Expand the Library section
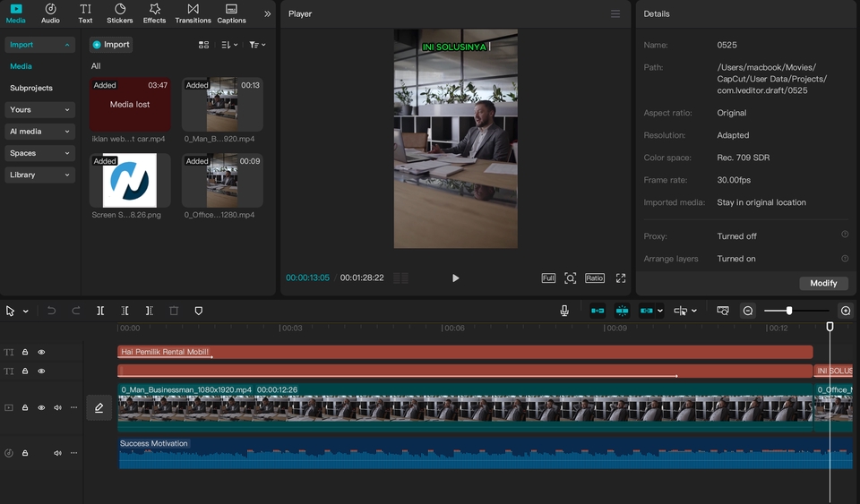The width and height of the screenshot is (860, 504). (39, 175)
